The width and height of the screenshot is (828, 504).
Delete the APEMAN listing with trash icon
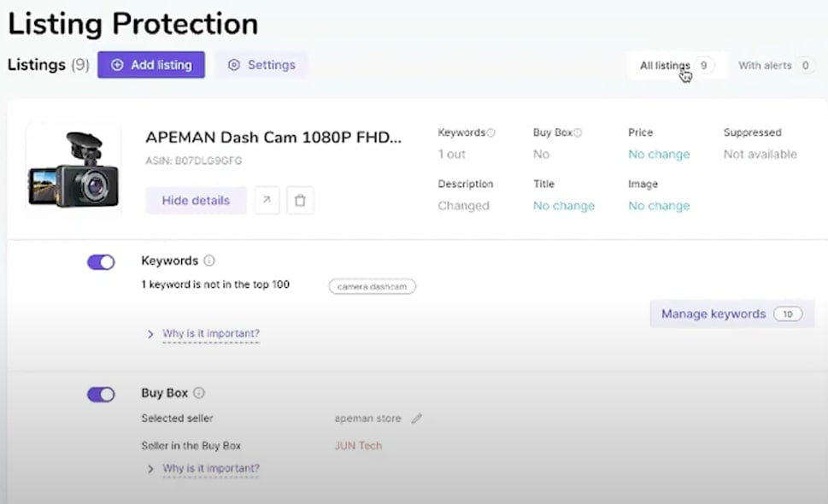pos(300,201)
